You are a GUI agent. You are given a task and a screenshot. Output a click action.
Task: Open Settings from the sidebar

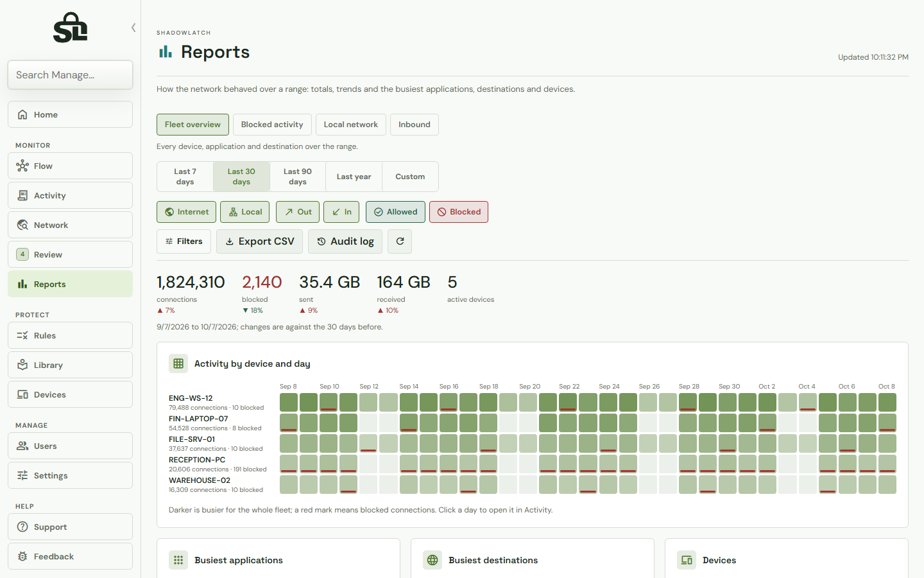pyautogui.click(x=70, y=475)
